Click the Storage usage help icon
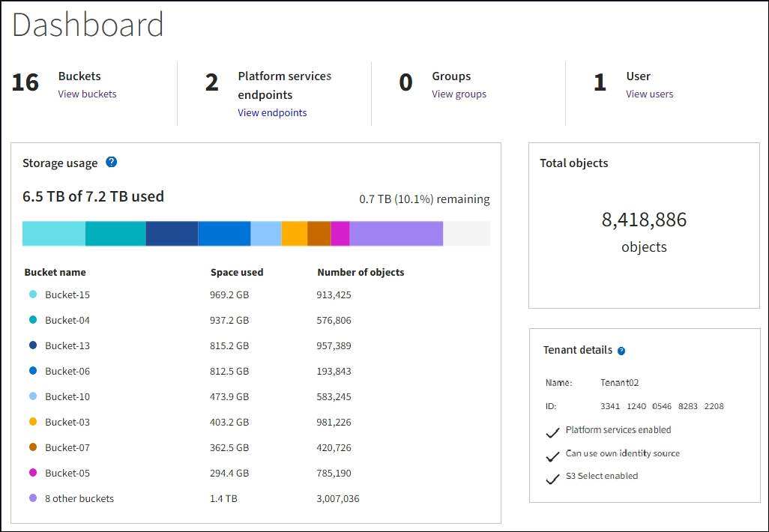 pyautogui.click(x=112, y=162)
